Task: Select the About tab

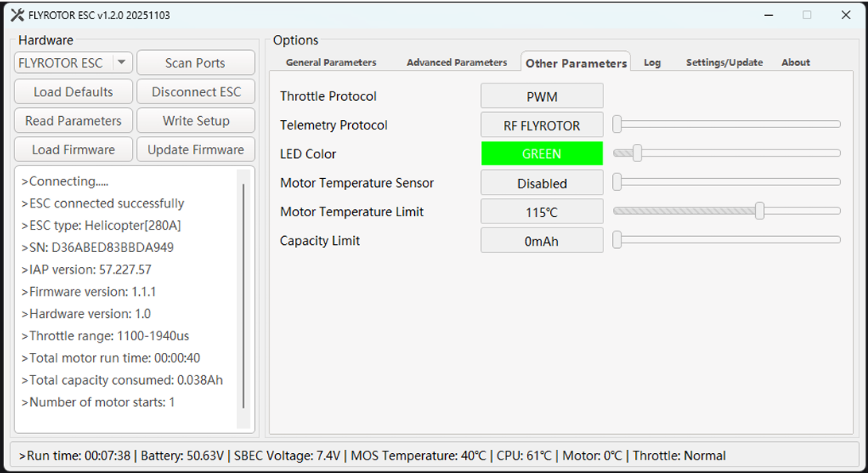Action: coord(796,63)
